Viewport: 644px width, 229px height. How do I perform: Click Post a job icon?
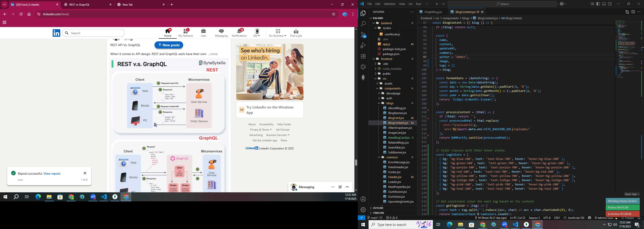click(x=296, y=33)
